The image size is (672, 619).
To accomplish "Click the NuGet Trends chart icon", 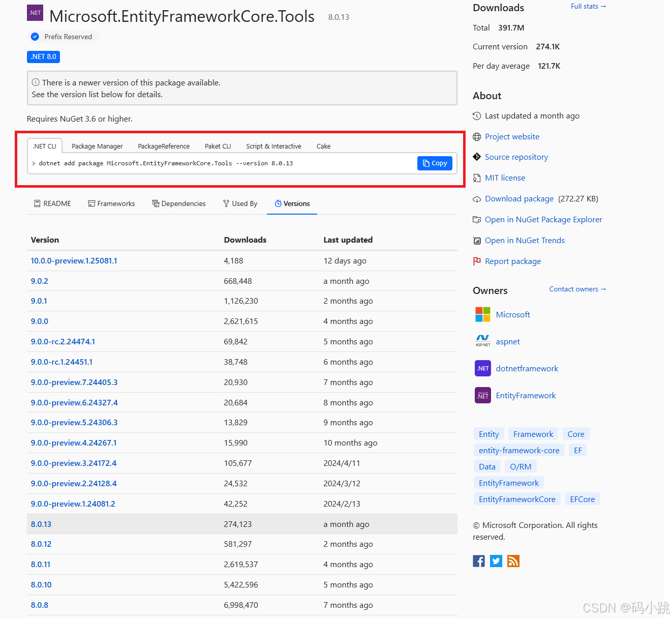I will coord(477,241).
